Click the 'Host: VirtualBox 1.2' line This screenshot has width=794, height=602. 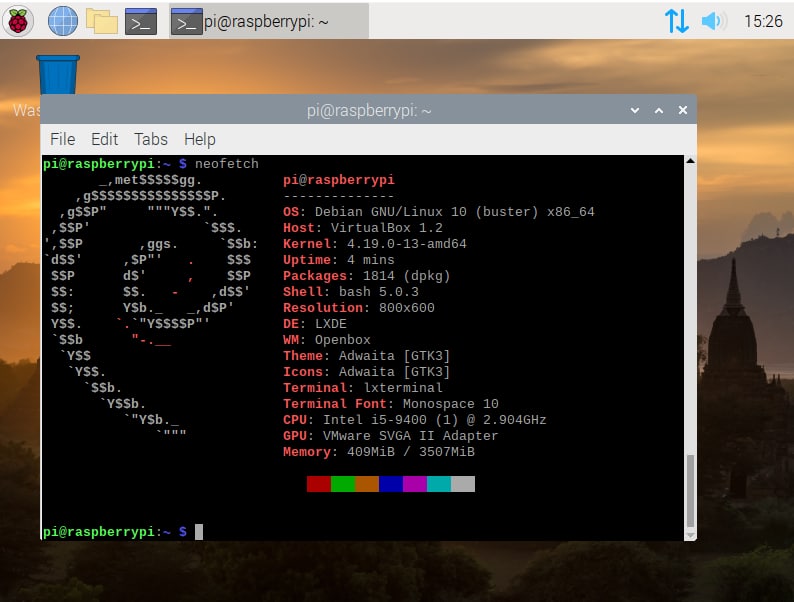363,228
